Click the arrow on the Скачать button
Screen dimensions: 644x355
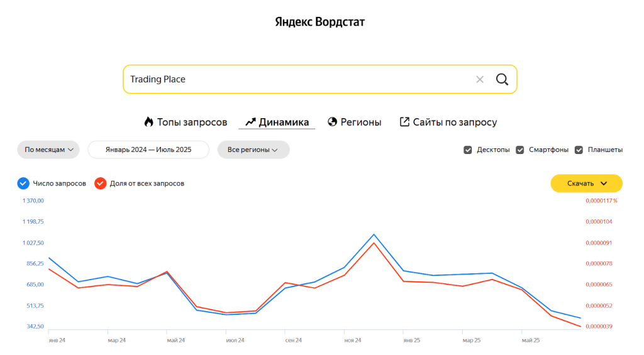[604, 183]
